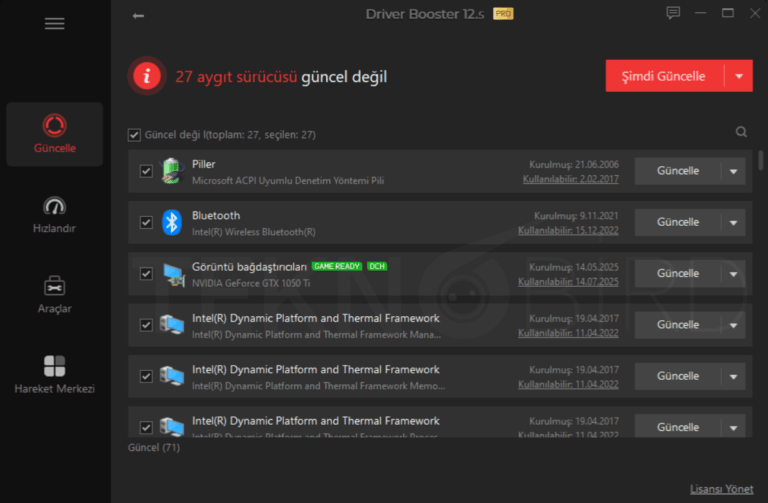Image resolution: width=768 pixels, height=503 pixels.
Task: Open the Lisansı Yönet link
Action: coord(721,489)
